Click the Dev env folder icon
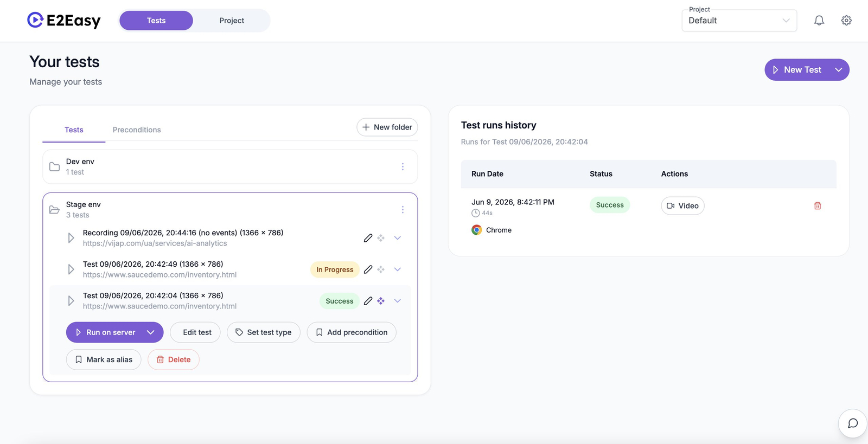The width and height of the screenshot is (868, 444). pyautogui.click(x=54, y=166)
